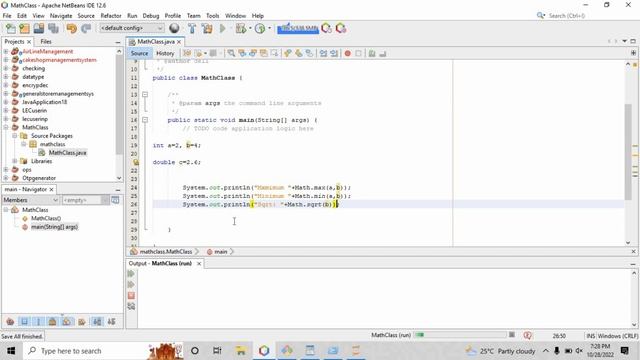640x360 pixels.
Task: Toggle Show Non-Public Members in Navigator
Action: coord(52,322)
